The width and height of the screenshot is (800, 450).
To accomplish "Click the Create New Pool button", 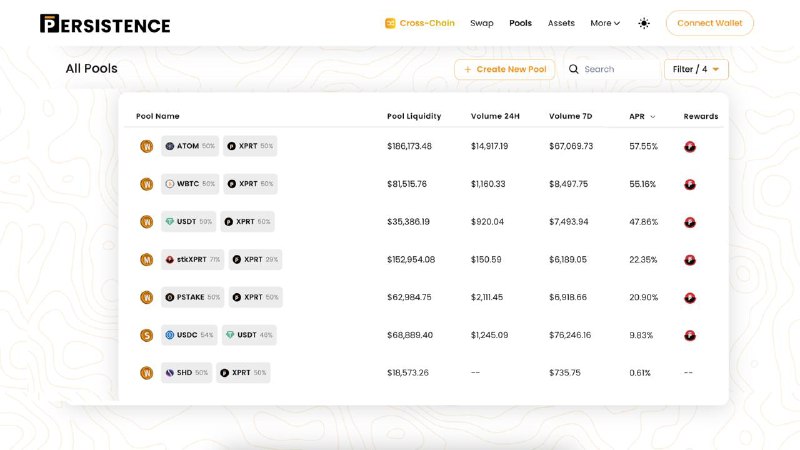I will (505, 69).
